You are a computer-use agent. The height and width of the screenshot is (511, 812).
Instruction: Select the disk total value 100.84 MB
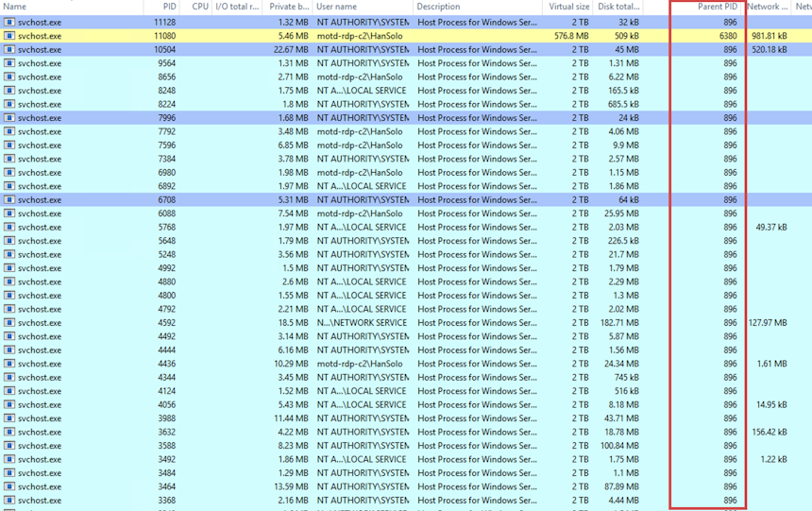pos(619,446)
